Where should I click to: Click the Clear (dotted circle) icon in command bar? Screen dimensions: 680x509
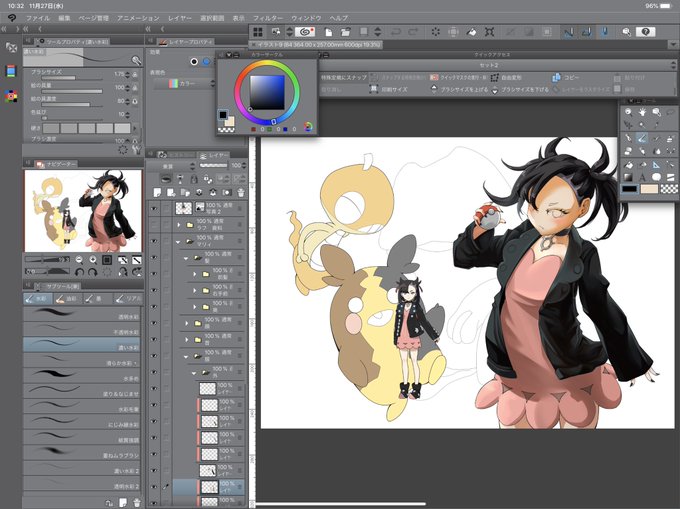pos(435,32)
